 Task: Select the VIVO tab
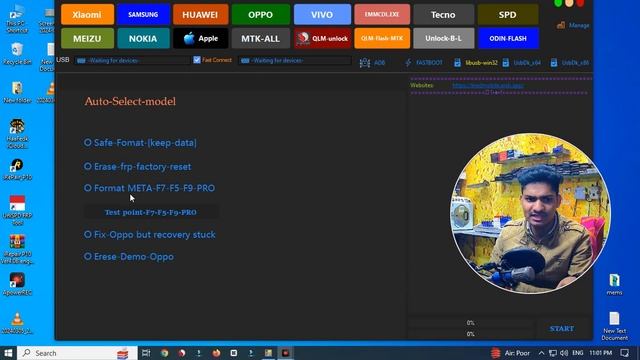[x=322, y=15]
